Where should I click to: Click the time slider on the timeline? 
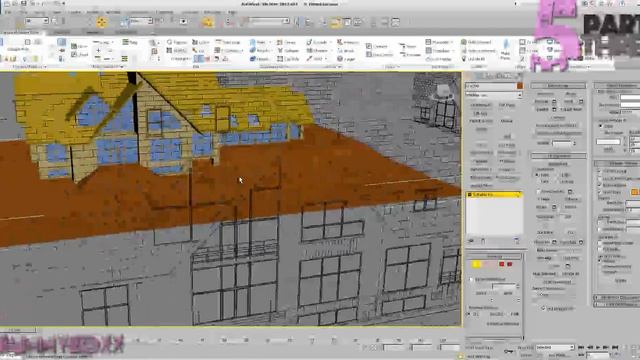tap(18, 330)
